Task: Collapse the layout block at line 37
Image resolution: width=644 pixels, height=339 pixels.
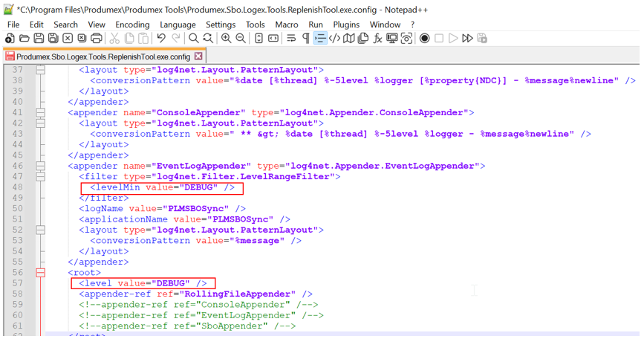Action: click(x=40, y=70)
